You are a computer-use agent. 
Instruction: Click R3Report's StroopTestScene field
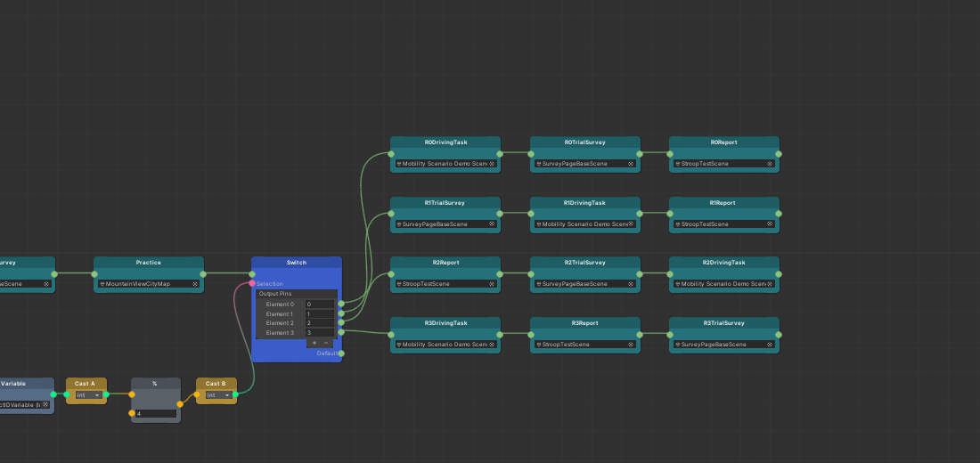[x=585, y=345]
